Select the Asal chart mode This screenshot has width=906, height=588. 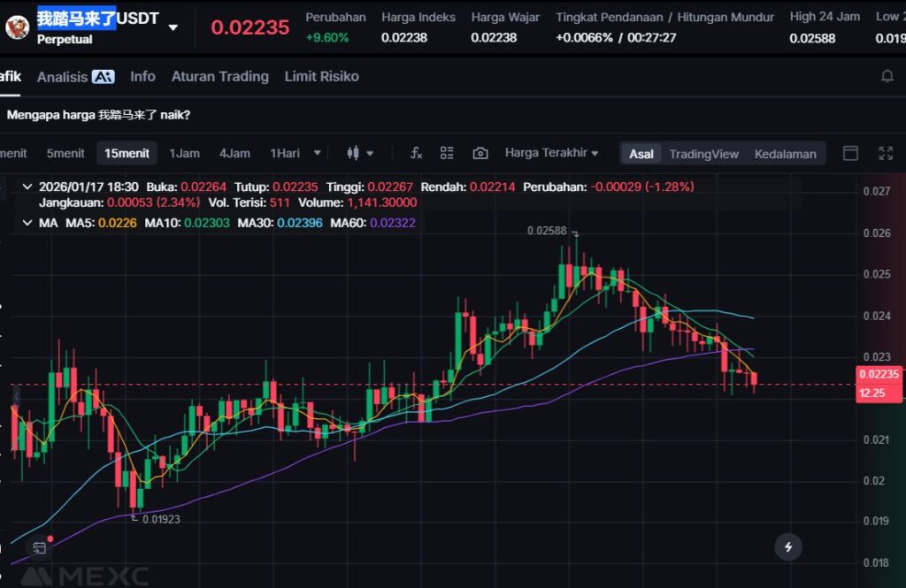[641, 154]
